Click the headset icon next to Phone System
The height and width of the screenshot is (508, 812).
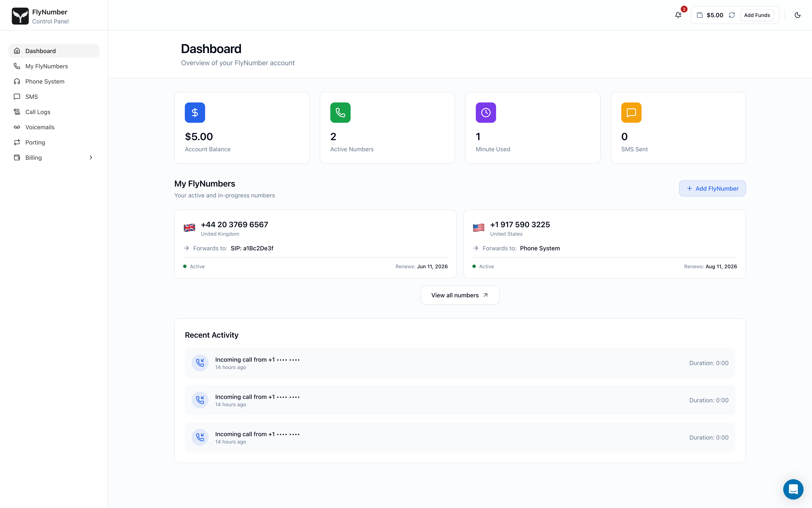coord(17,81)
